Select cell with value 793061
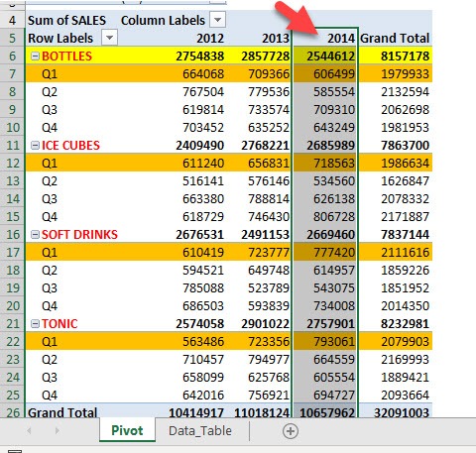Viewport: 476px width, 453px height. tap(334, 342)
